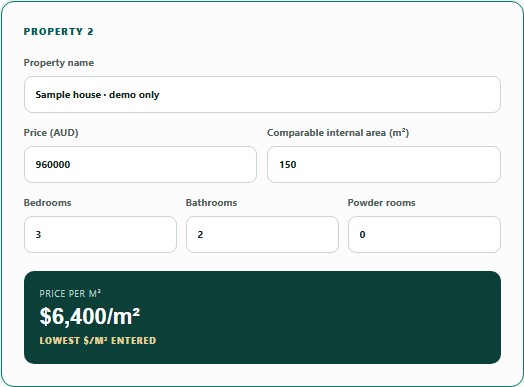Click the Property name input field

pyautogui.click(x=262, y=95)
